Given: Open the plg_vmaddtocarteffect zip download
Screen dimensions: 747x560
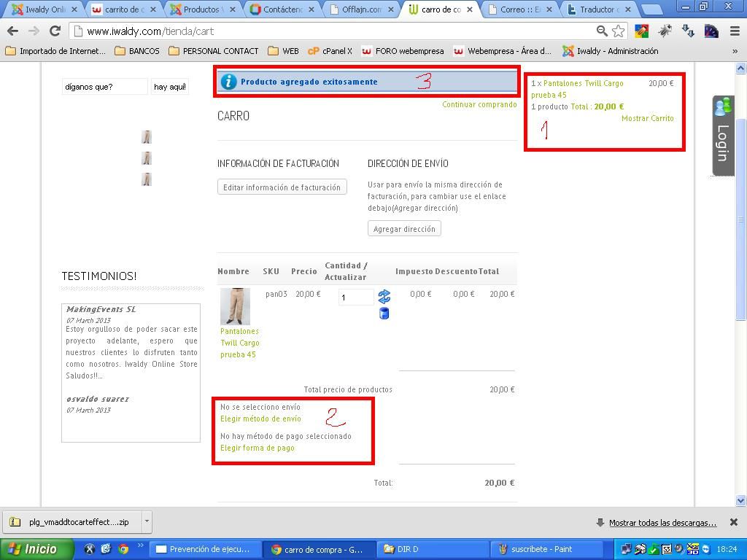Looking at the screenshot, I should tap(73, 522).
